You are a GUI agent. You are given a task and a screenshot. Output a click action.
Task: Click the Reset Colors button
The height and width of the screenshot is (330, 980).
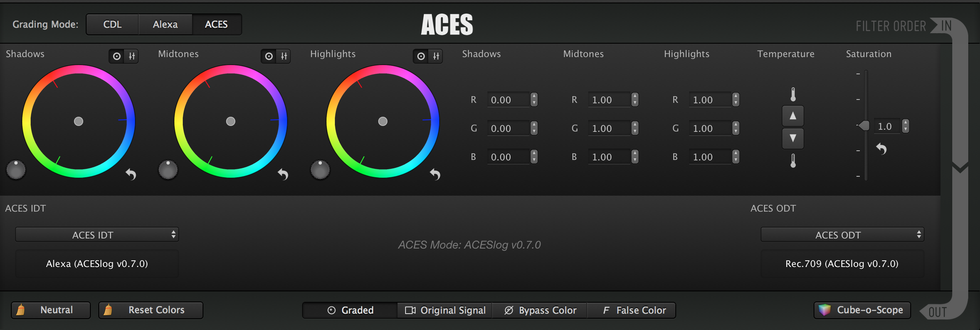(150, 310)
